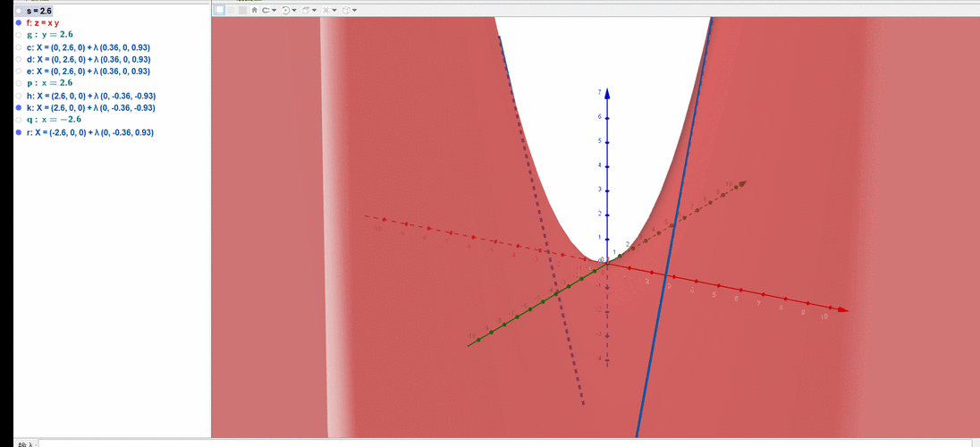Hide line r in algebra view
980x447 pixels.
[19, 132]
